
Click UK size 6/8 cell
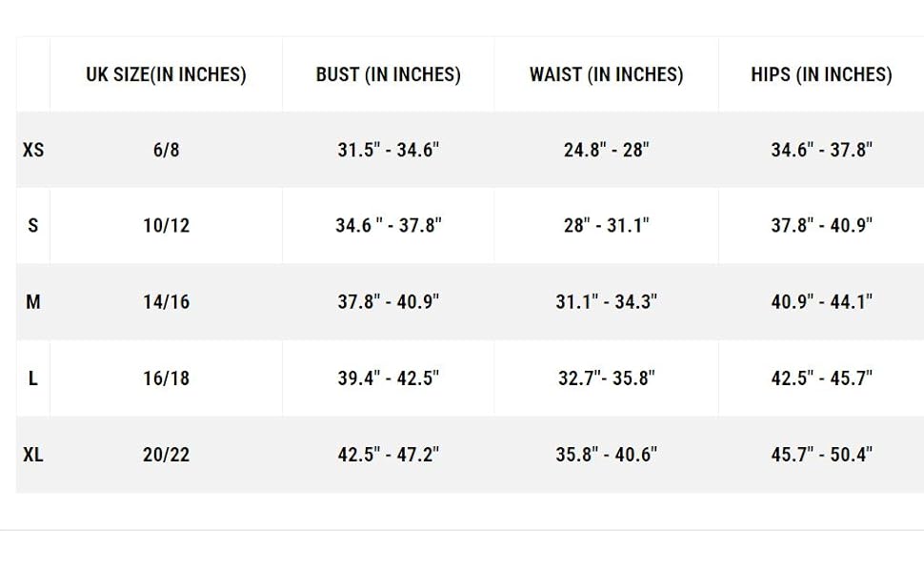(x=166, y=150)
